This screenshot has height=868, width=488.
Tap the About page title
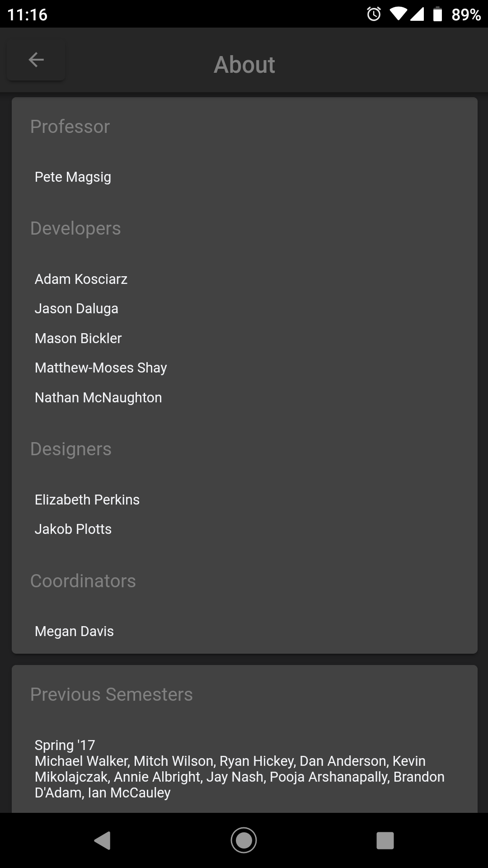click(x=244, y=65)
